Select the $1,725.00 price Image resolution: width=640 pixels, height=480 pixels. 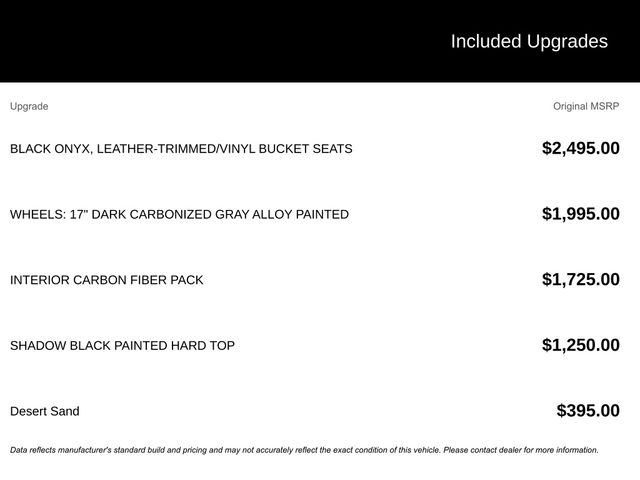pos(580,280)
